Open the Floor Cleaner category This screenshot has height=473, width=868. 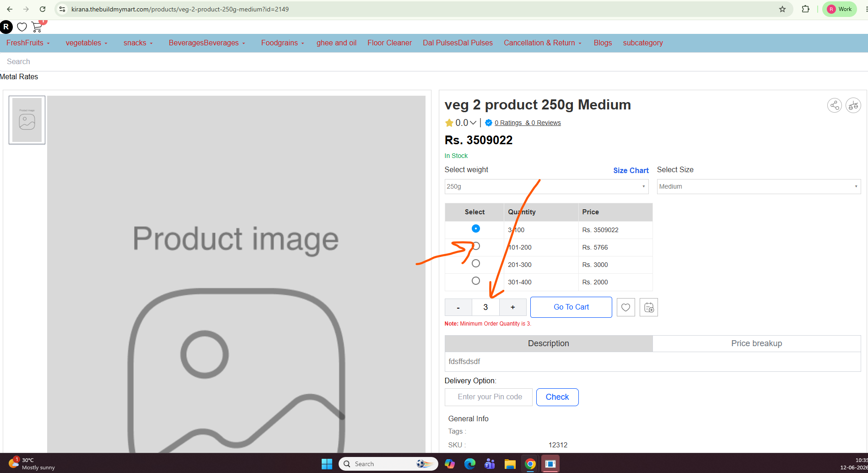[389, 43]
